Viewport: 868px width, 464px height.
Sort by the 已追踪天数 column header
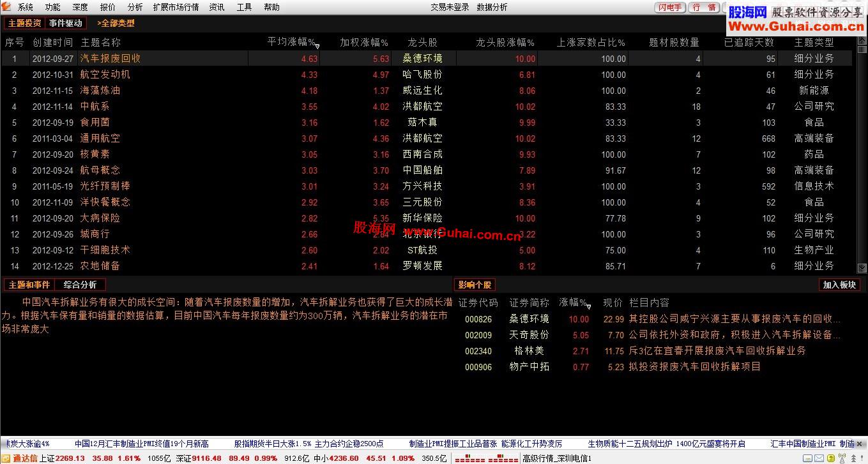pyautogui.click(x=749, y=42)
